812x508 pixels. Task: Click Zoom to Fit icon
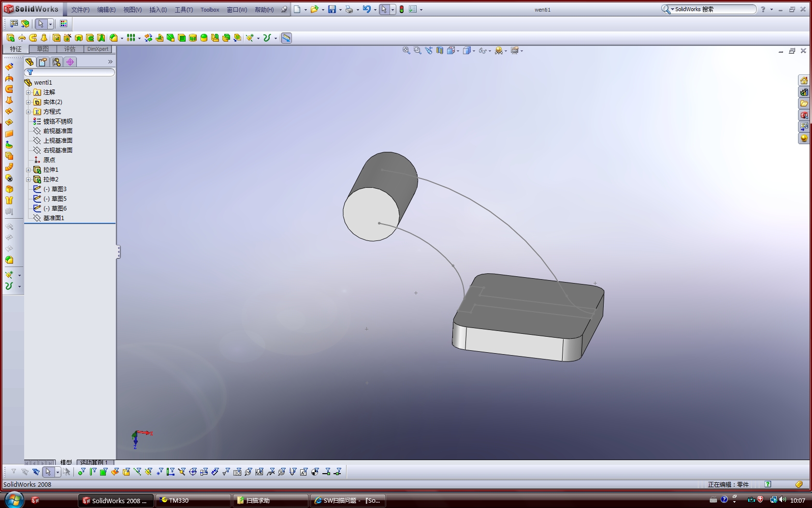click(x=406, y=50)
